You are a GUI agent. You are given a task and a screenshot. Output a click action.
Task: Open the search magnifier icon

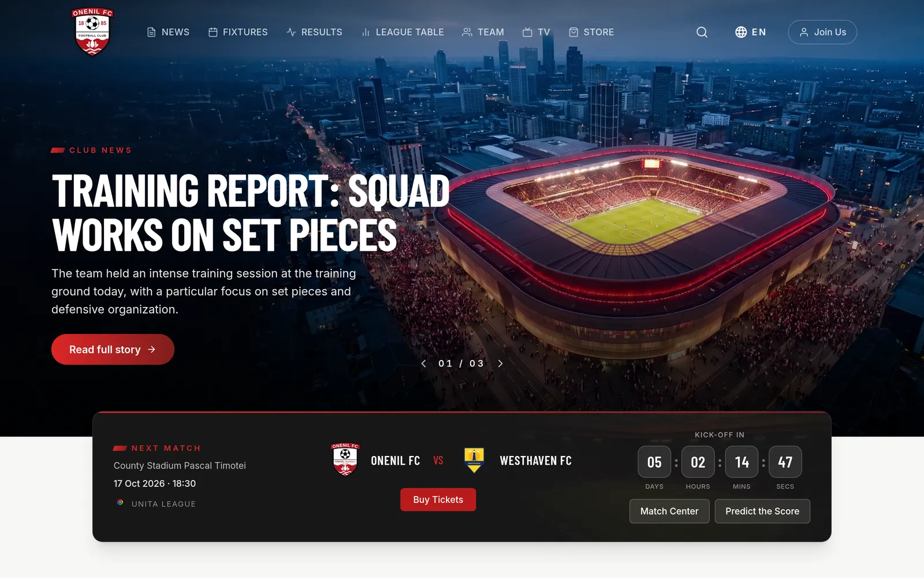click(702, 32)
